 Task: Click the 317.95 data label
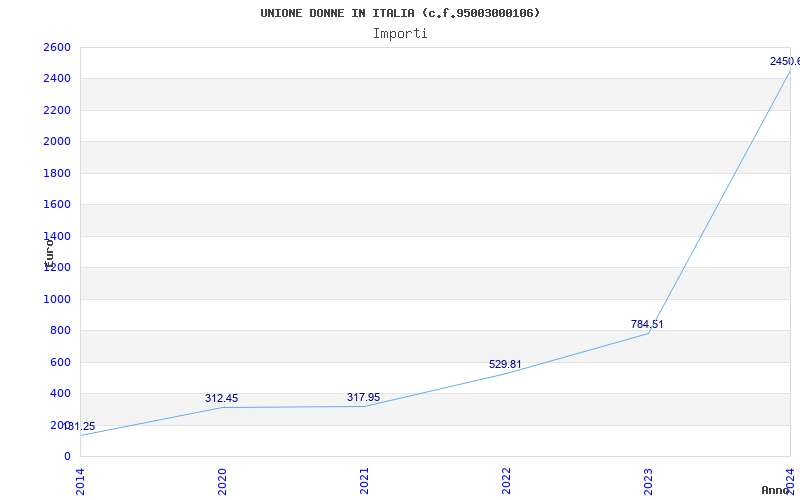363,397
